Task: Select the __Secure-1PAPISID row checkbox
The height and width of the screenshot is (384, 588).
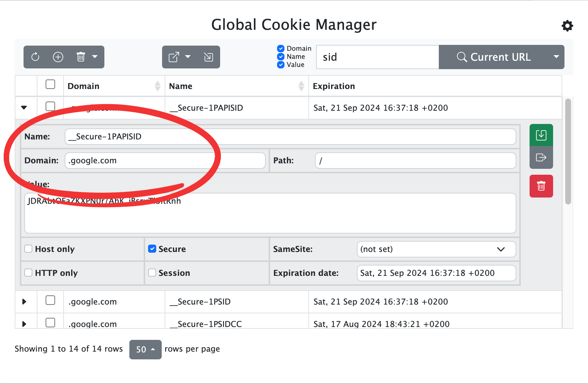Action: click(50, 106)
